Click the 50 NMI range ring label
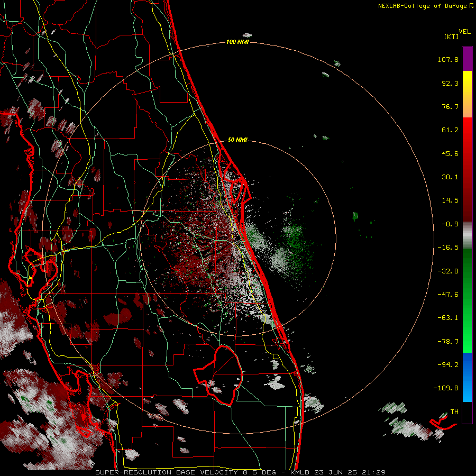Screen dimensions: 476x476 tap(237, 140)
